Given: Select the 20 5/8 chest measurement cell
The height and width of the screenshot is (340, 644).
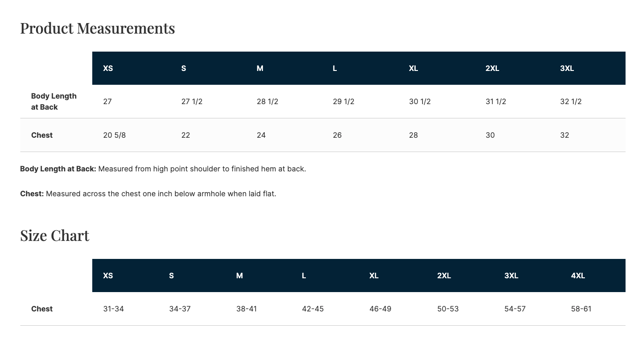Looking at the screenshot, I should (114, 135).
